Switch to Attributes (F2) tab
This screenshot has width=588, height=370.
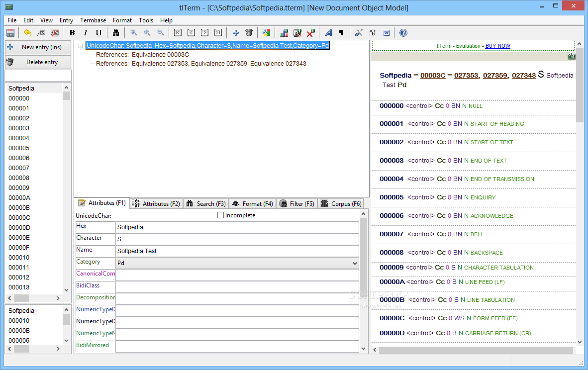[x=156, y=203]
